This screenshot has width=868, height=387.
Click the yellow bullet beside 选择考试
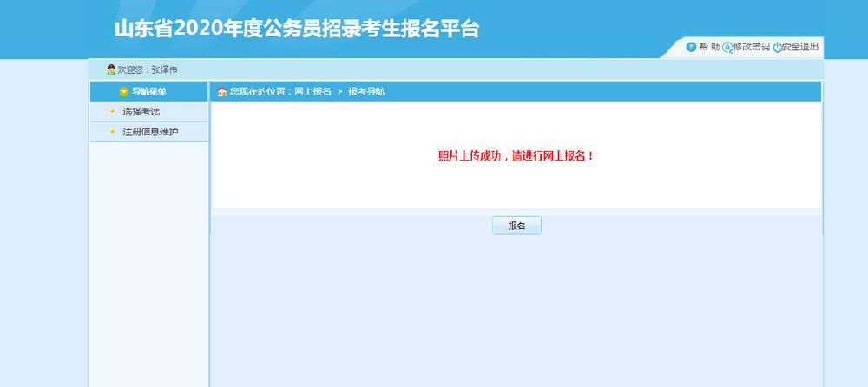(112, 111)
